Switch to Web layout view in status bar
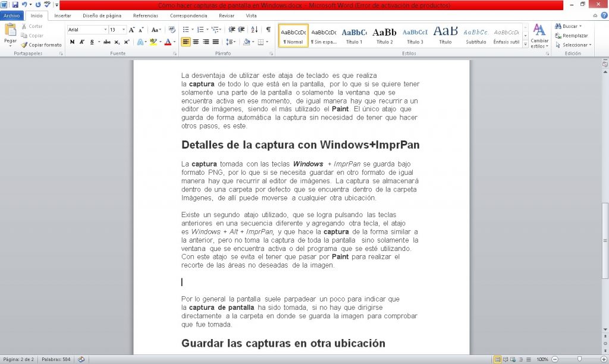 pos(513,359)
